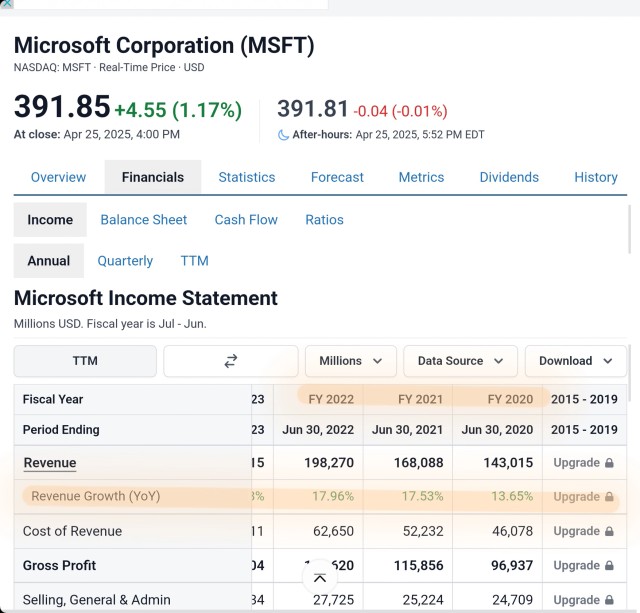The image size is (640, 613).
Task: Click Upgrade link in Cost of Revenue row
Action: pos(576,531)
